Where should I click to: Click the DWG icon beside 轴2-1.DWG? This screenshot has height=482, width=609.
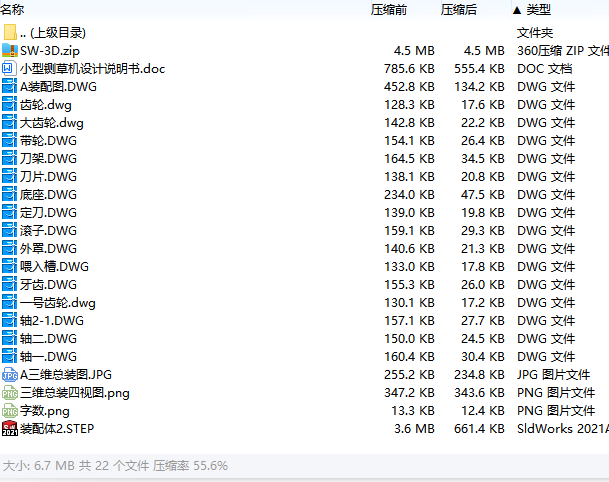(10, 320)
